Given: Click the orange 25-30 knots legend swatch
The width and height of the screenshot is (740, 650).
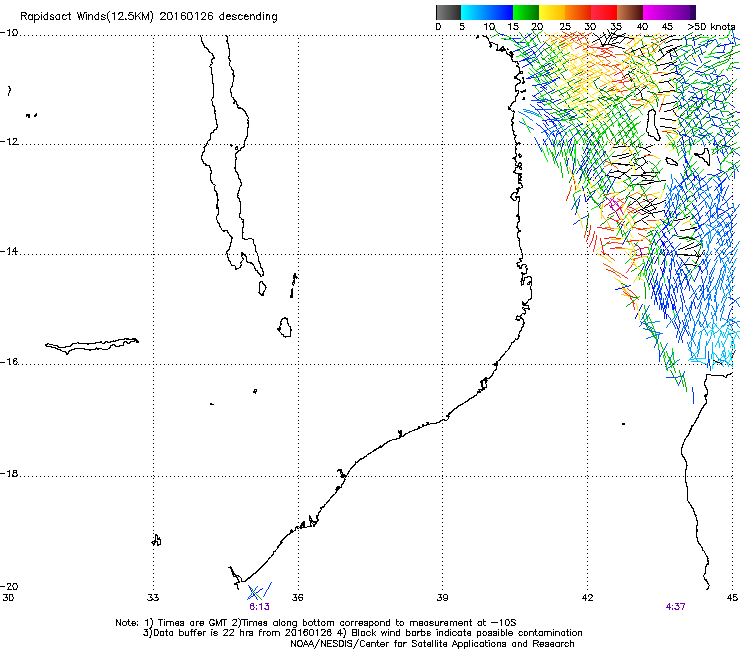Looking at the screenshot, I should 578,12.
